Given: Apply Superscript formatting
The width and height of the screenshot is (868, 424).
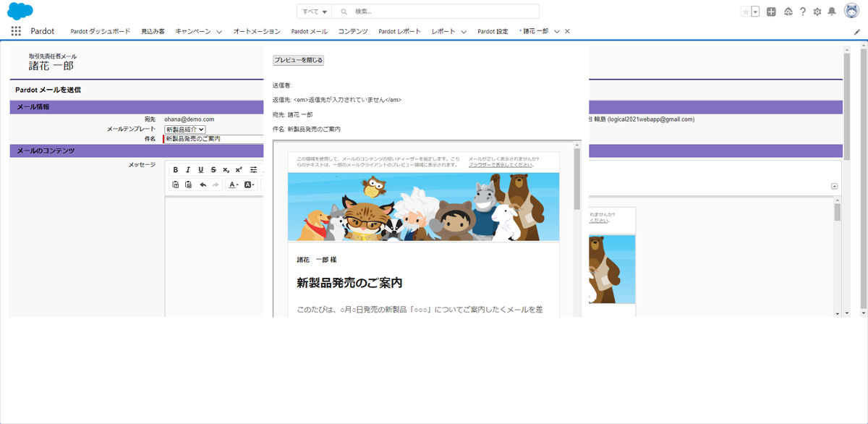Looking at the screenshot, I should tap(239, 169).
